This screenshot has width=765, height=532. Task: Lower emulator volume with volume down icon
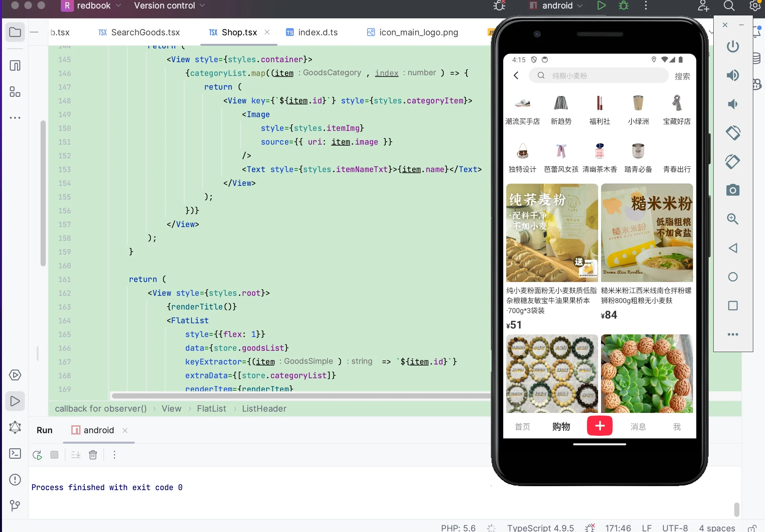(733, 104)
